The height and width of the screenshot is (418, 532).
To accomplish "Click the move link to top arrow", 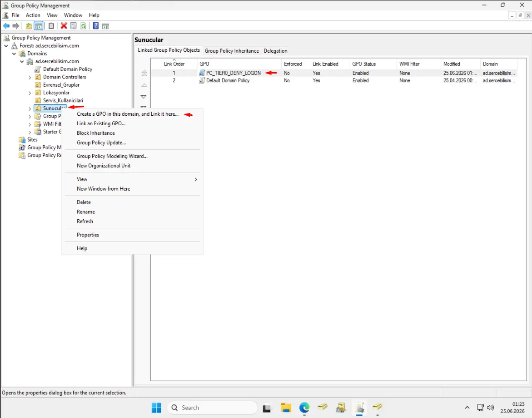I will coord(144,73).
